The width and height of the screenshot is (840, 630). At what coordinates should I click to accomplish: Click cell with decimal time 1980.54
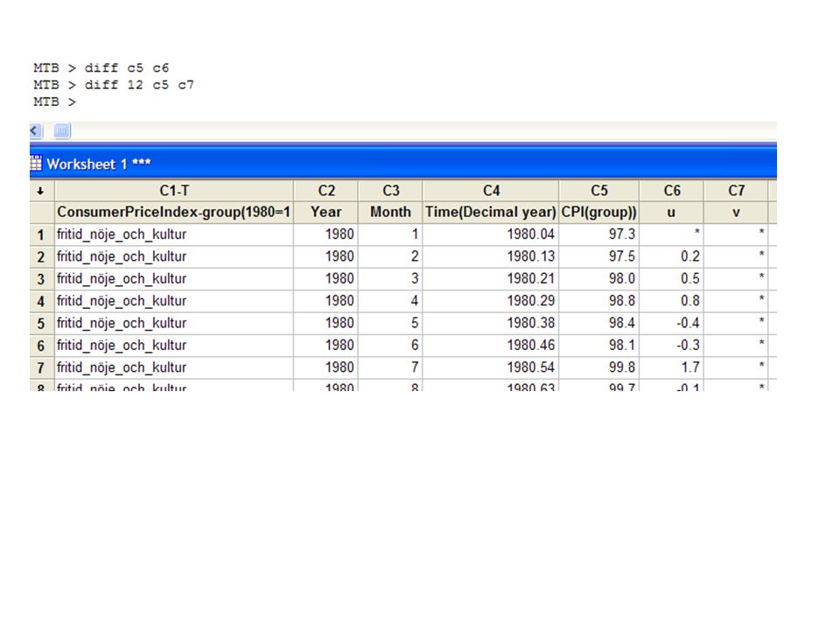(x=491, y=368)
